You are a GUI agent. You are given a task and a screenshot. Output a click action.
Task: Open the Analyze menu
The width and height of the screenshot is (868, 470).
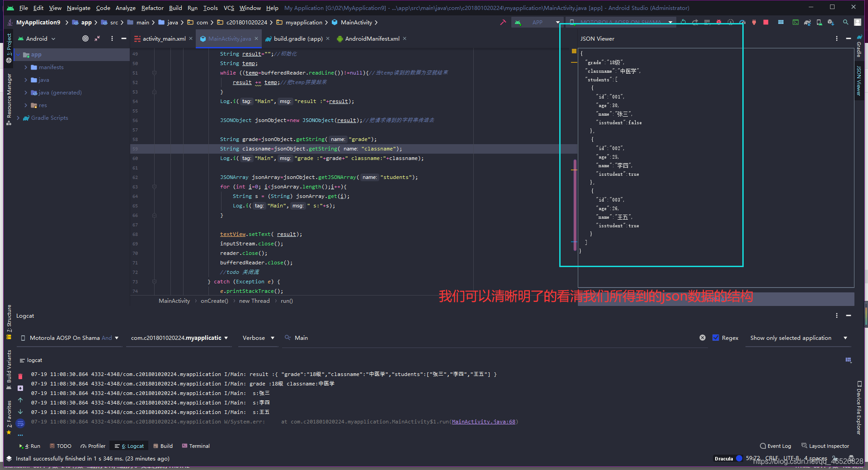pos(125,8)
